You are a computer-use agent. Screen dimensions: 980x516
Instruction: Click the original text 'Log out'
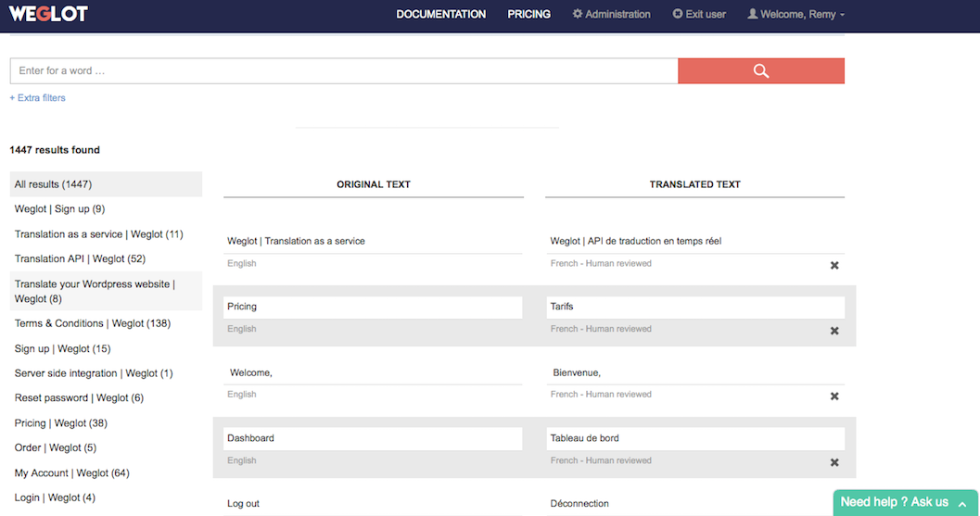pos(243,504)
